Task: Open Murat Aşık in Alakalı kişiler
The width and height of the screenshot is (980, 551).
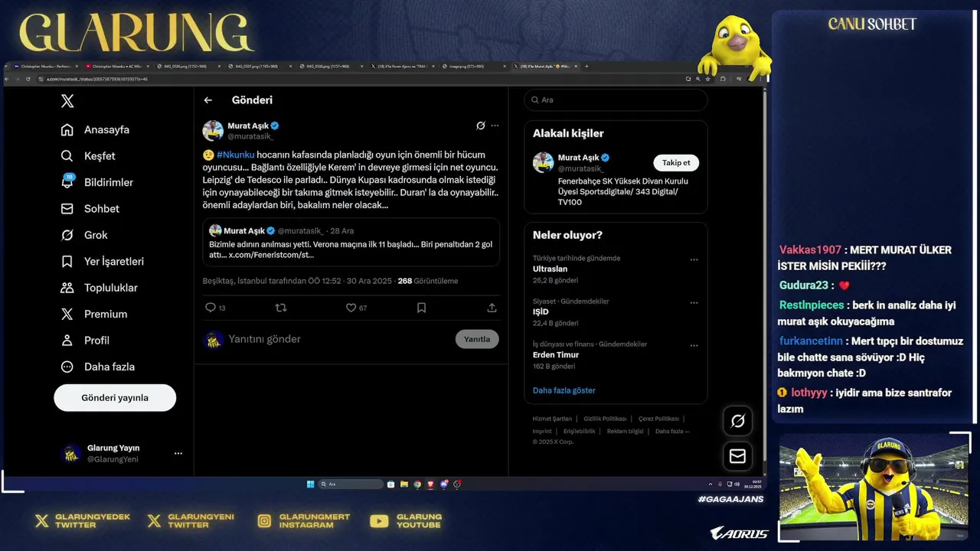Action: coord(578,158)
